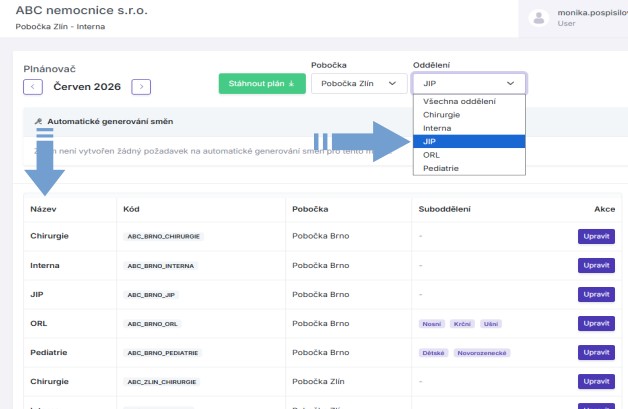628x409 pixels.
Task: Click the download icon on Stáhnout plán
Action: tap(292, 84)
